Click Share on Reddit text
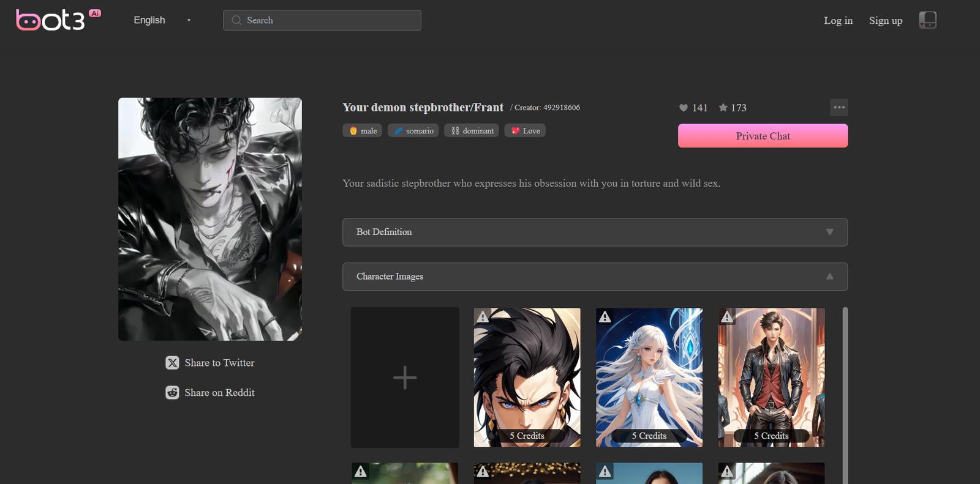980x484 pixels. [219, 393]
